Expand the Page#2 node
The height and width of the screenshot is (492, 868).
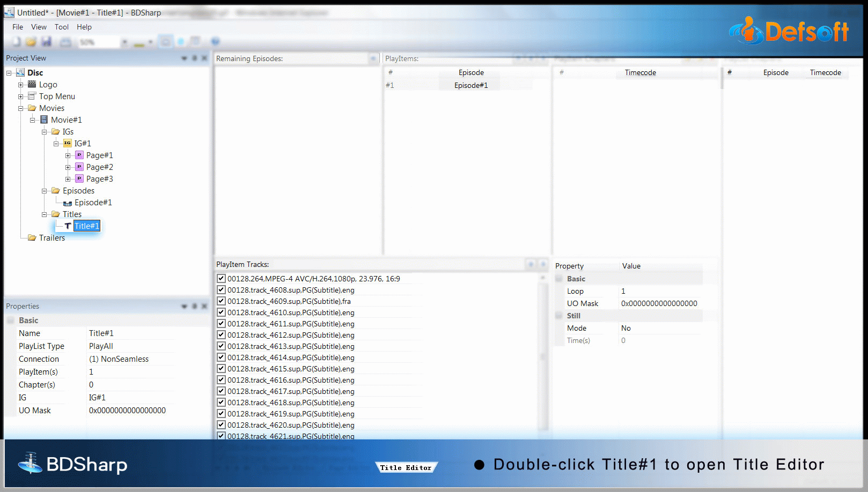pos(68,167)
